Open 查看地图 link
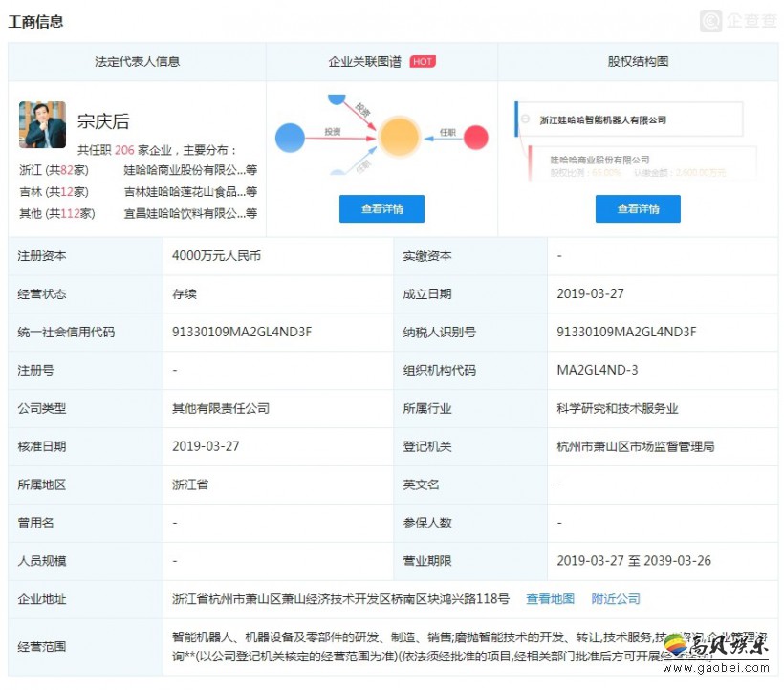Screen dimensions: 784x690 550,598
